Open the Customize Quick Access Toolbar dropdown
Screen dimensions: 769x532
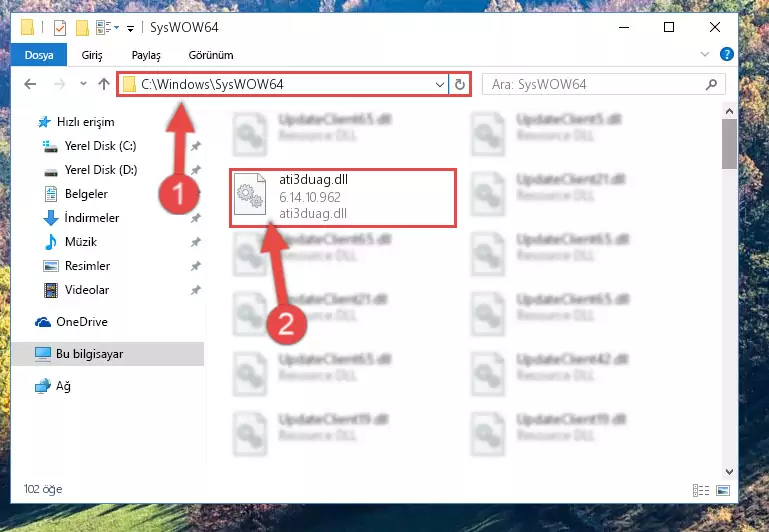point(130,28)
